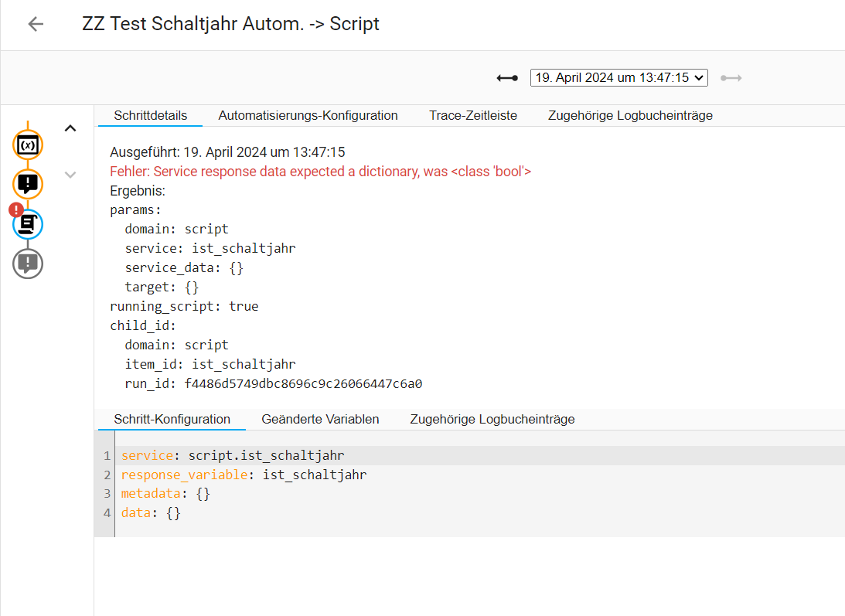845x616 pixels.
Task: Show the older trace run
Action: tap(507, 78)
